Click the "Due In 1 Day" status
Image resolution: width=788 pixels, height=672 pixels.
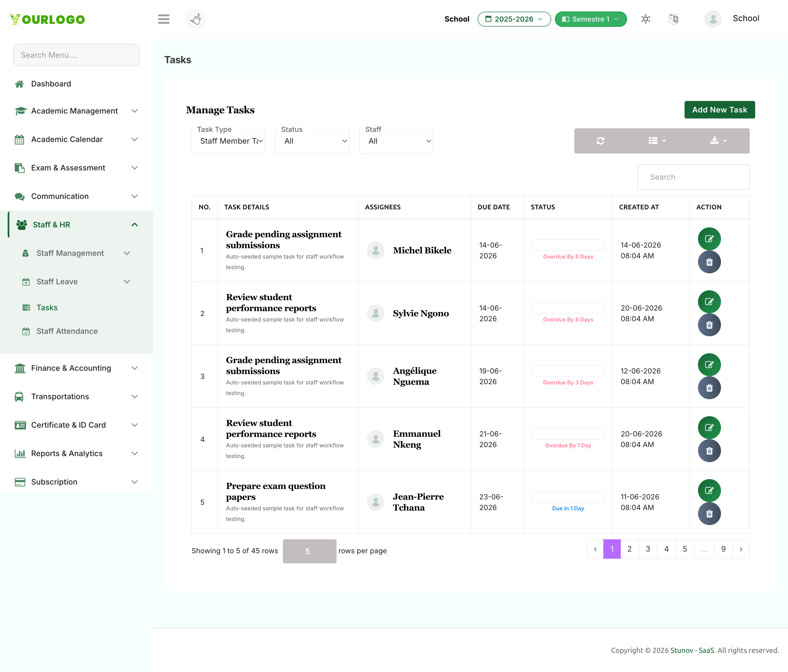568,508
